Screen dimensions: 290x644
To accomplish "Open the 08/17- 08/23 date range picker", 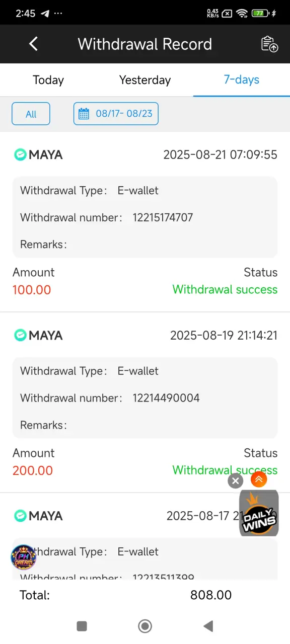I will [116, 114].
